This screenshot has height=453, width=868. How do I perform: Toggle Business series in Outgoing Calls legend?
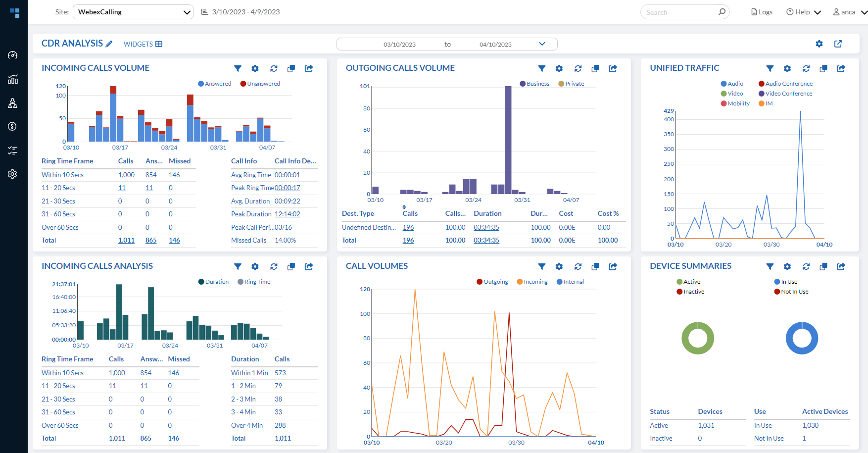534,84
